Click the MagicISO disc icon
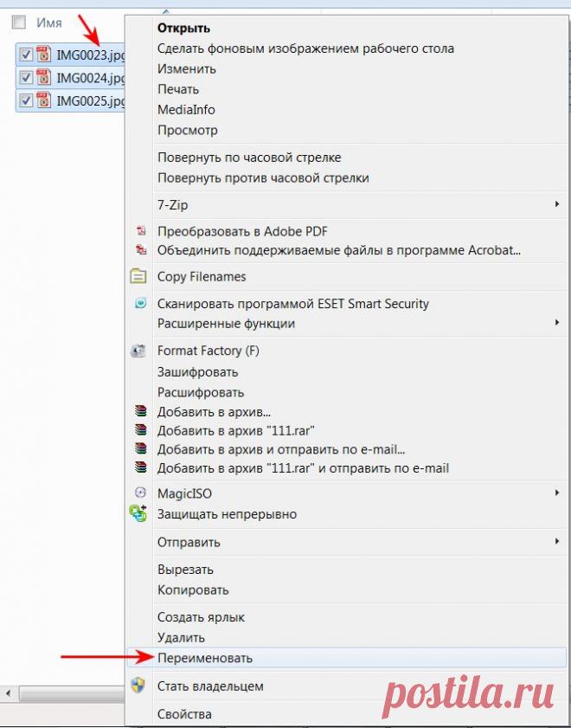The image size is (571, 728). coord(140,493)
